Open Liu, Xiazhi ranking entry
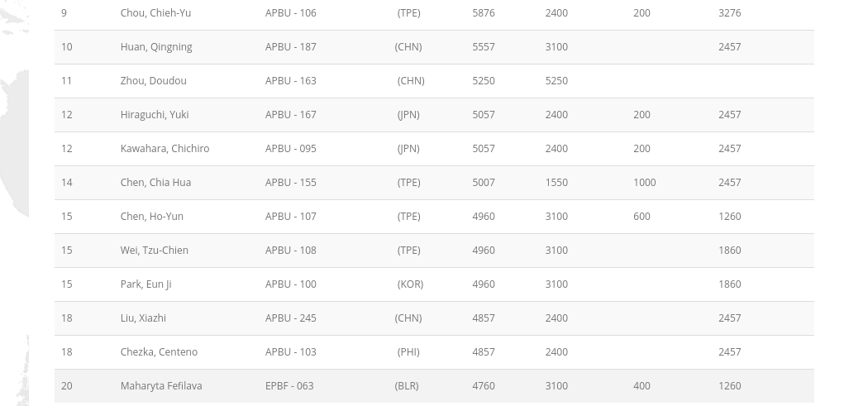Screen dimensions: 868x406 coord(143,318)
